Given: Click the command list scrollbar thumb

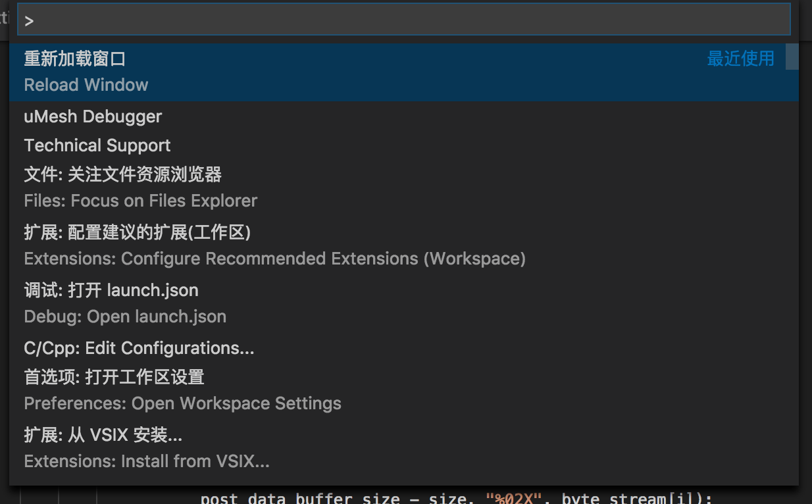Looking at the screenshot, I should tap(792, 57).
